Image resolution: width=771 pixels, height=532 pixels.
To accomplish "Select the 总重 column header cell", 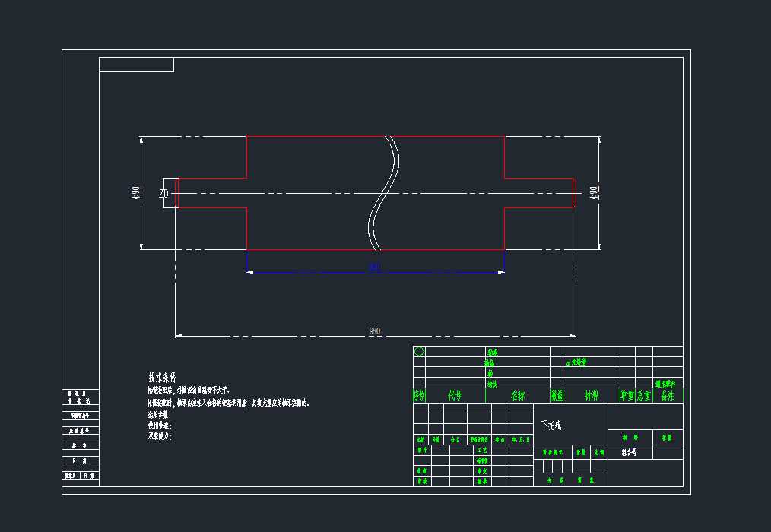I will (x=643, y=396).
